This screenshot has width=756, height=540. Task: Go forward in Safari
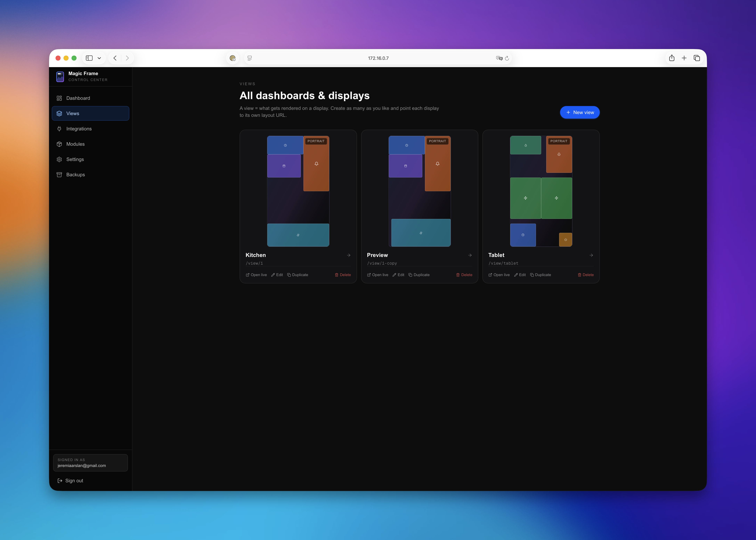(x=127, y=58)
